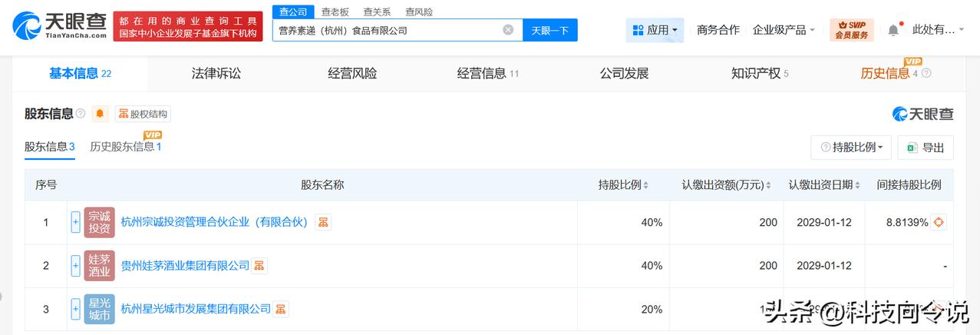This screenshot has width=980, height=335.
Task: Click 星光城市 company logo badge
Action: [x=99, y=309]
